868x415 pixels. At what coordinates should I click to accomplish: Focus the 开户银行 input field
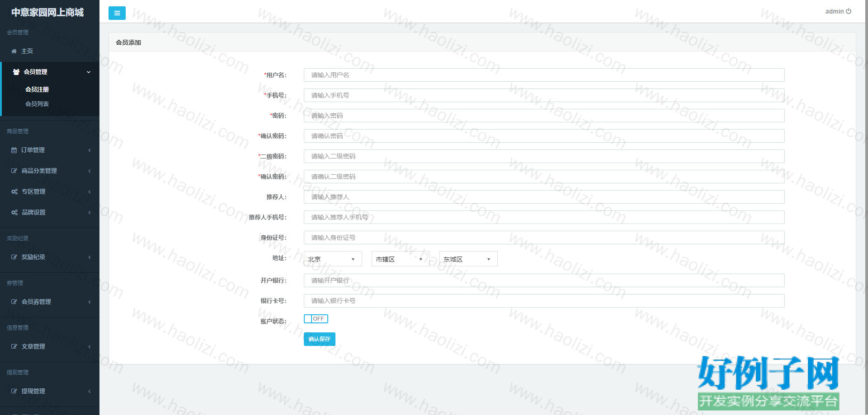pyautogui.click(x=544, y=280)
